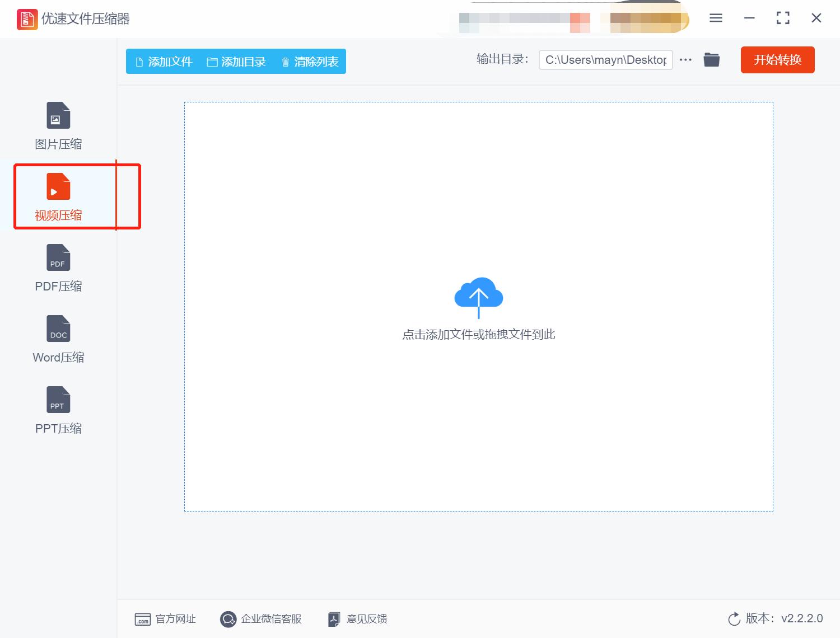Select the Word压缩 compression tool

(x=58, y=340)
